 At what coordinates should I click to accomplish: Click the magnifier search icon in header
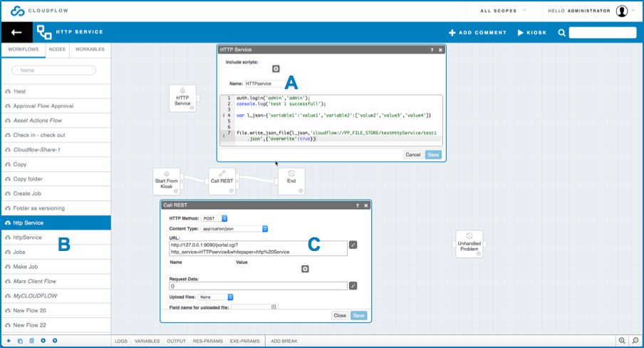click(562, 33)
